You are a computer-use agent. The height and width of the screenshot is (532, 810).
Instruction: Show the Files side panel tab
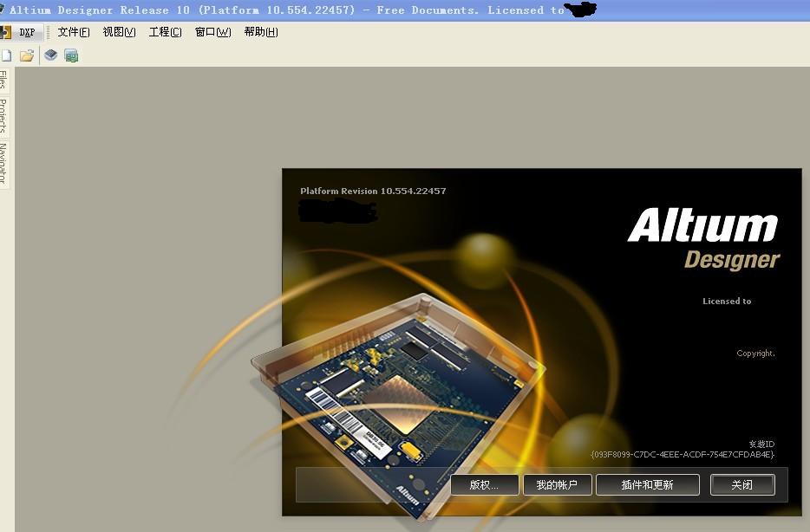pyautogui.click(x=3, y=79)
